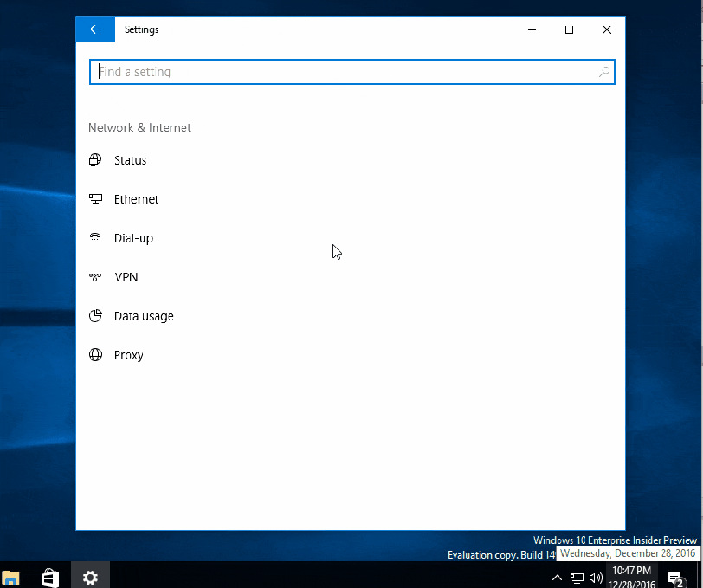Maximize the Settings window
Screen dimensions: 703x588
pos(569,29)
